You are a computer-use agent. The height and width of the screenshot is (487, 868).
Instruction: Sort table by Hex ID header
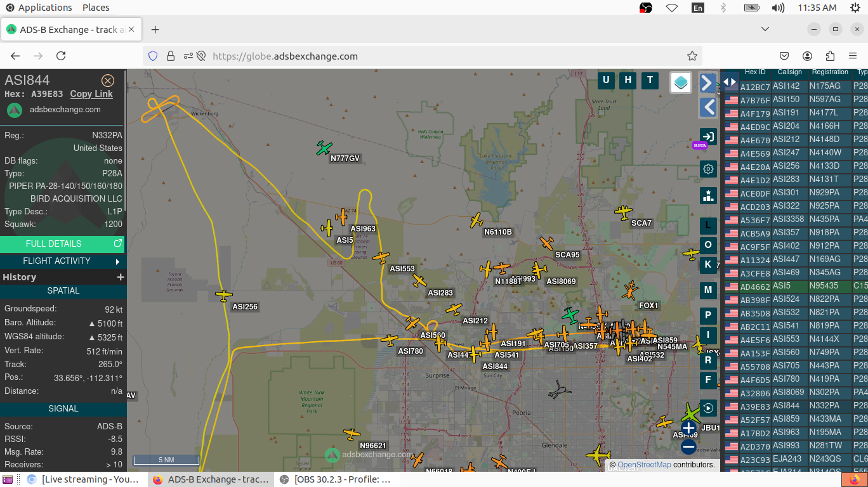(755, 72)
